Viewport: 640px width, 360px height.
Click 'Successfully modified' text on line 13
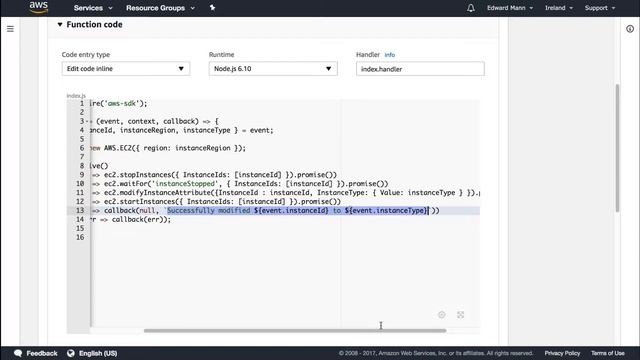coord(209,211)
